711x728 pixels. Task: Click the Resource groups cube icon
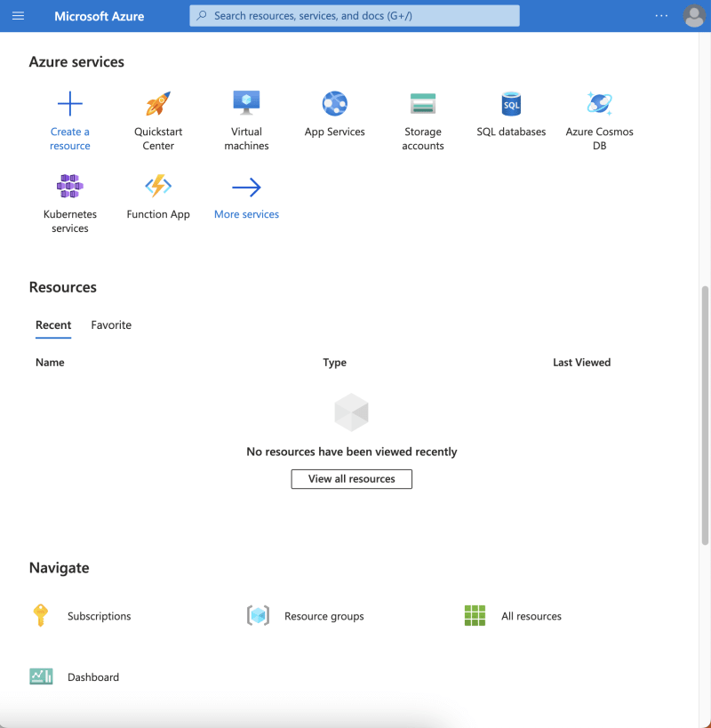tap(258, 616)
